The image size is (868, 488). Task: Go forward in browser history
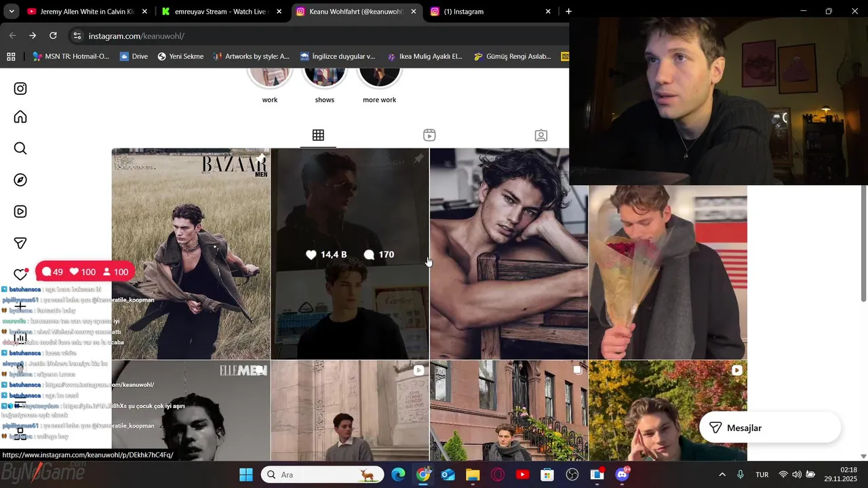pyautogui.click(x=33, y=35)
